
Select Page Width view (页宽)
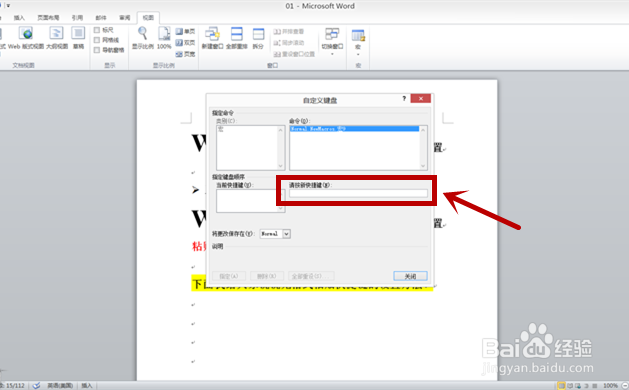tap(185, 54)
